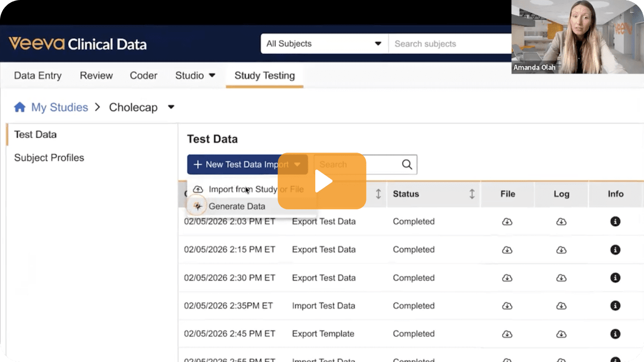This screenshot has height=362, width=644.
Task: Click the New Test Data Import button
Action: tap(247, 164)
